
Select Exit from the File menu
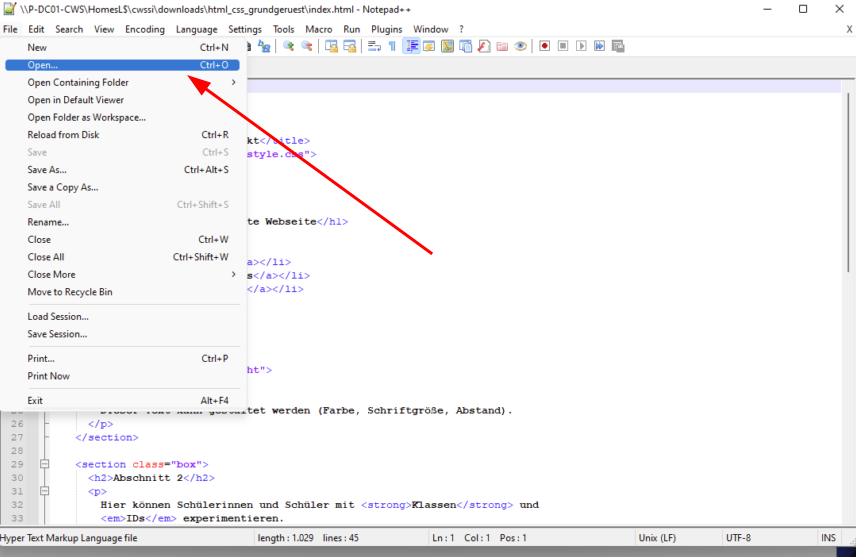click(x=122, y=401)
